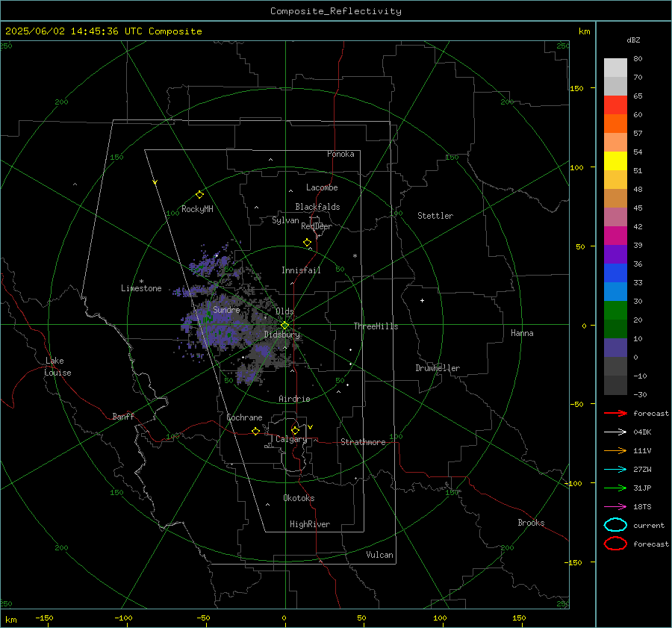The height and width of the screenshot is (628, 672).
Task: Click the Strathmore town label
Action: pos(363,442)
